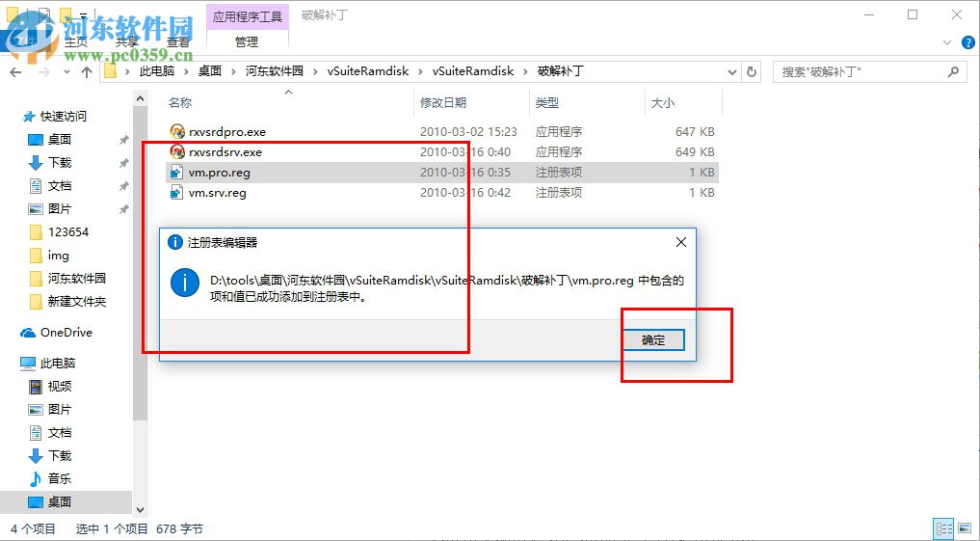Image resolution: width=980 pixels, height=541 pixels.
Task: Click the 快速访问 star icon
Action: pos(28,117)
